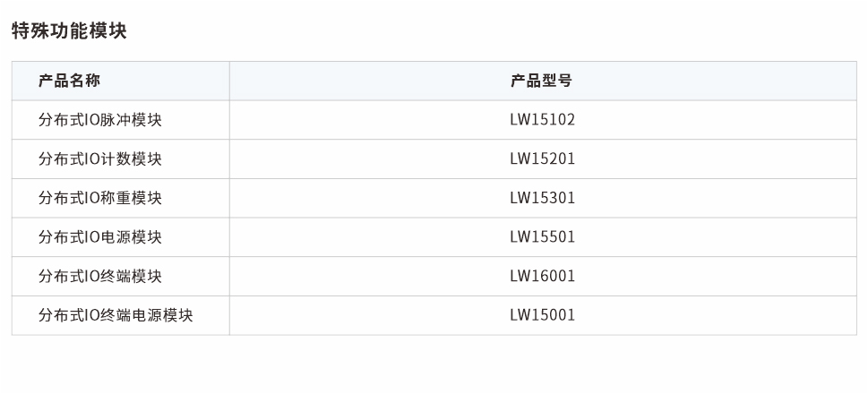Click model number LW16001
868x394 pixels.
[543, 276]
